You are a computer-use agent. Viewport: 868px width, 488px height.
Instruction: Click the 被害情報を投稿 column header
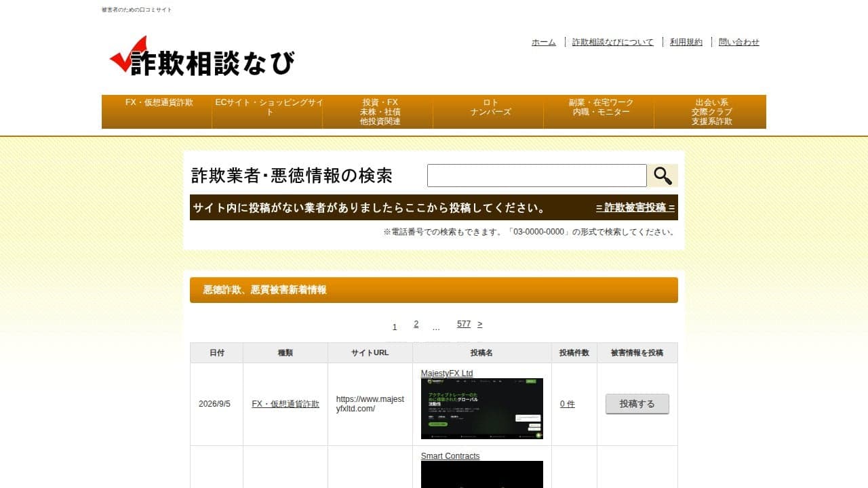[x=637, y=353]
